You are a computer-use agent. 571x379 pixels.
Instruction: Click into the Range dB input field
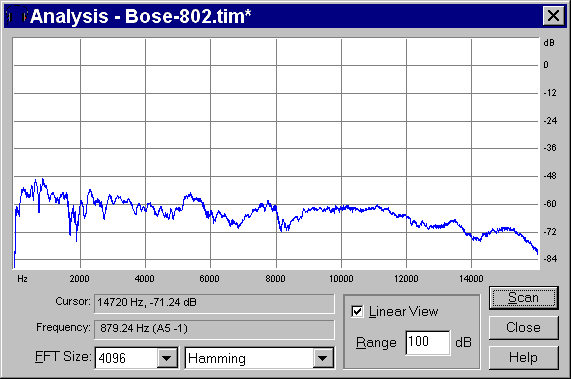coord(428,342)
